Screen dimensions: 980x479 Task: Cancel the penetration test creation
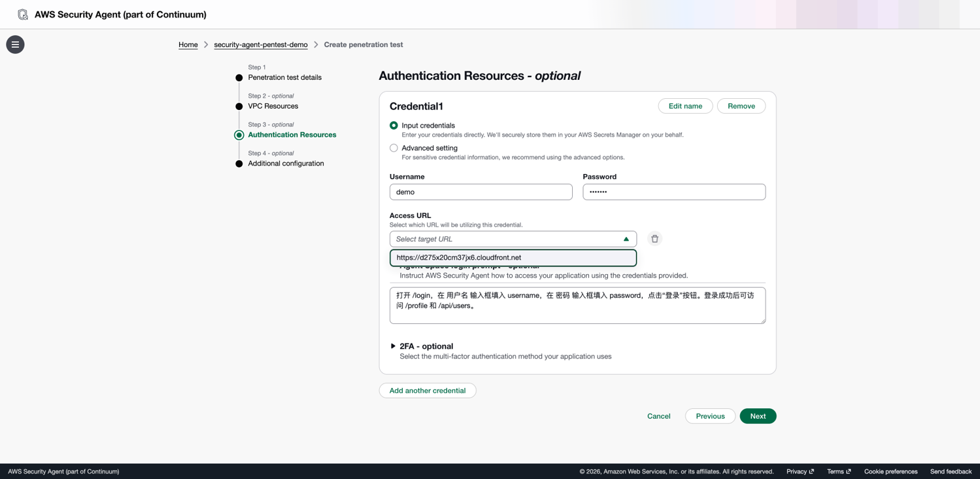click(658, 416)
